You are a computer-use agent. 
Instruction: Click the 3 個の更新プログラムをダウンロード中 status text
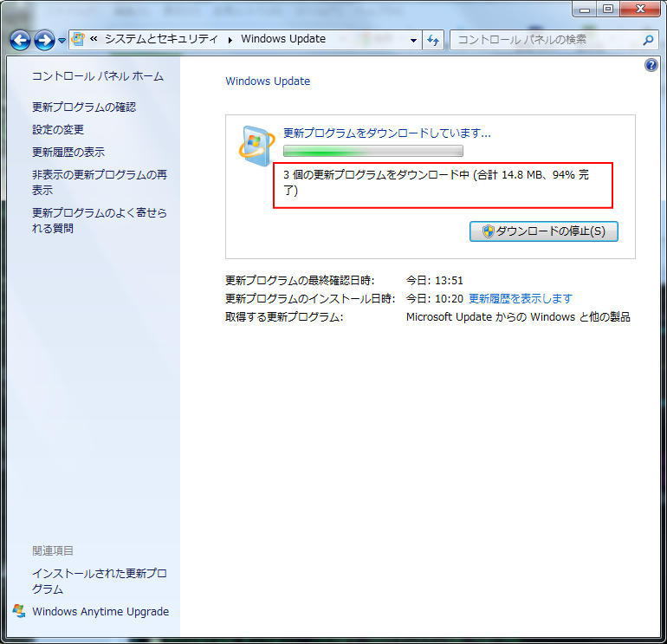click(436, 182)
